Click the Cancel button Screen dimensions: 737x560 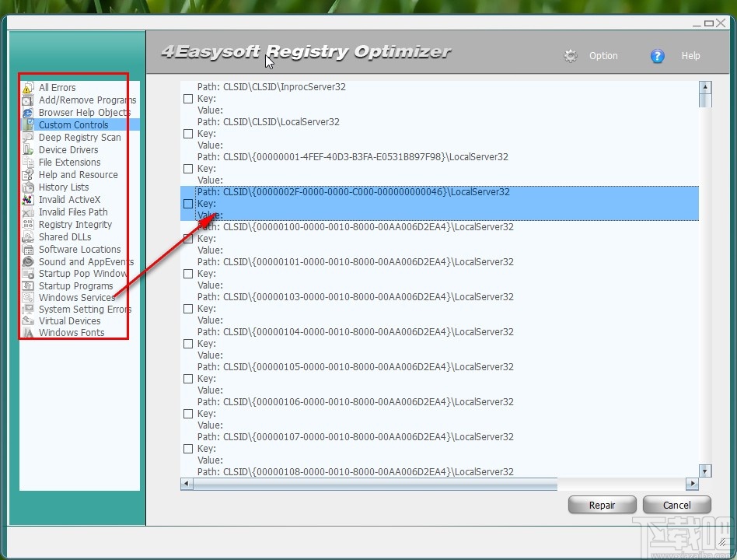677,505
